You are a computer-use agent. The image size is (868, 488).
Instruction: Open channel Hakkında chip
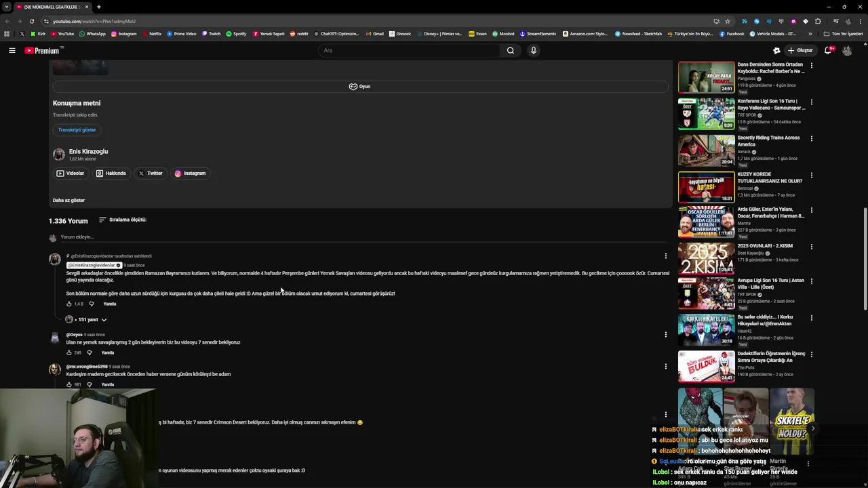click(x=111, y=174)
